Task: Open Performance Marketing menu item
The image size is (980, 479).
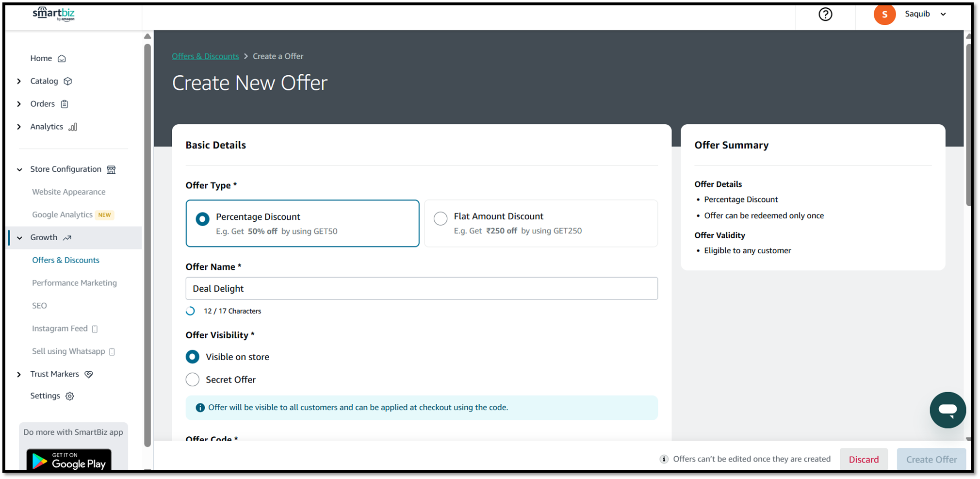Action: 74,283
